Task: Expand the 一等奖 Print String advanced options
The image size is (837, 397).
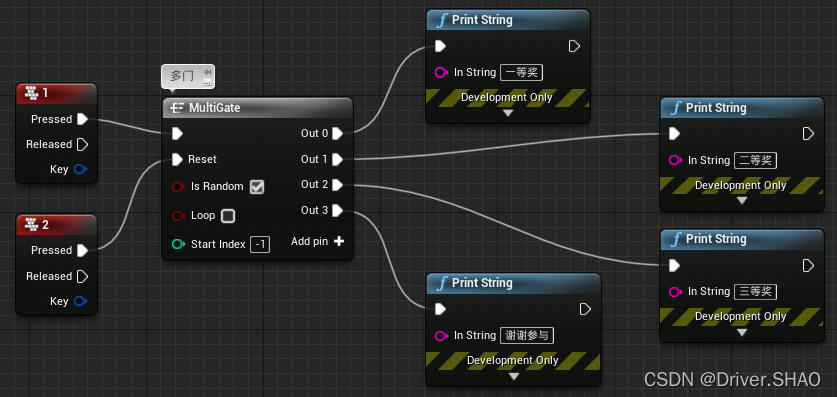Action: pyautogui.click(x=508, y=113)
